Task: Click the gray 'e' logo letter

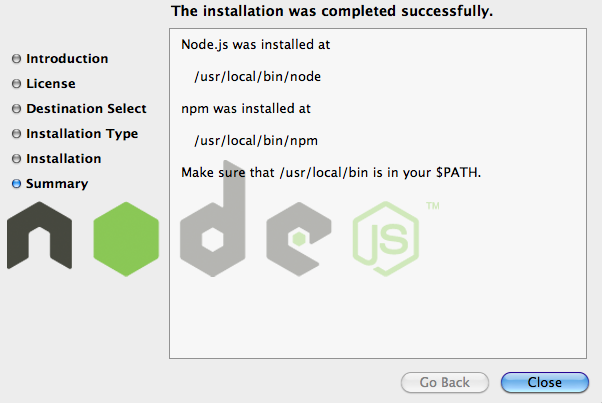Action: click(299, 239)
